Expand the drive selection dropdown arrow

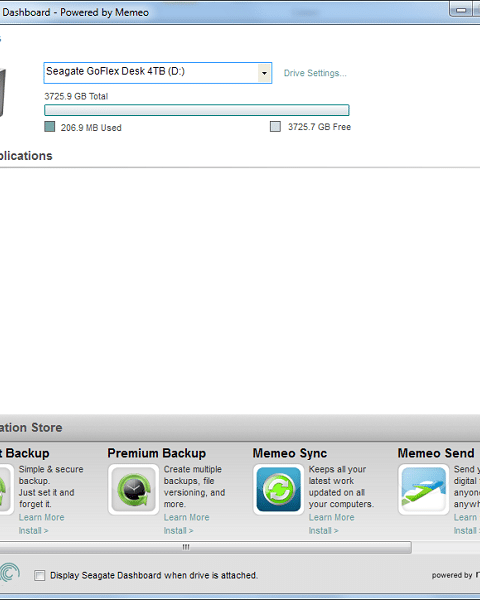264,73
